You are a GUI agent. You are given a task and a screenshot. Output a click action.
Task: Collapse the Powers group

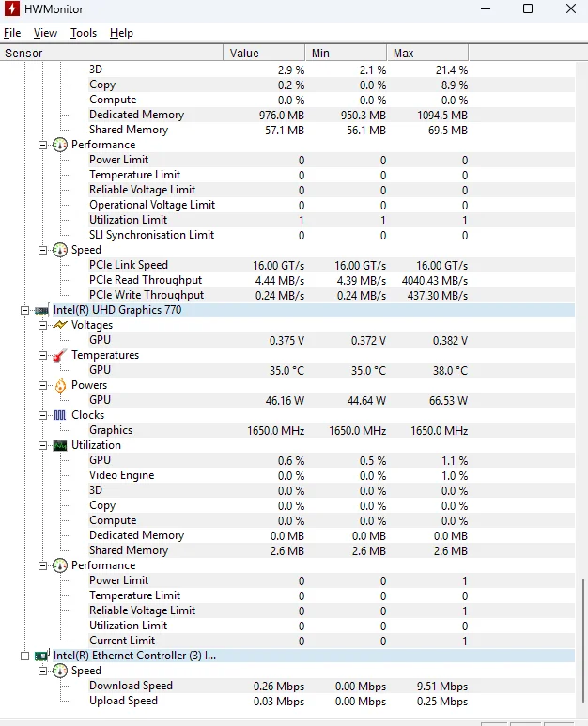[42, 385]
